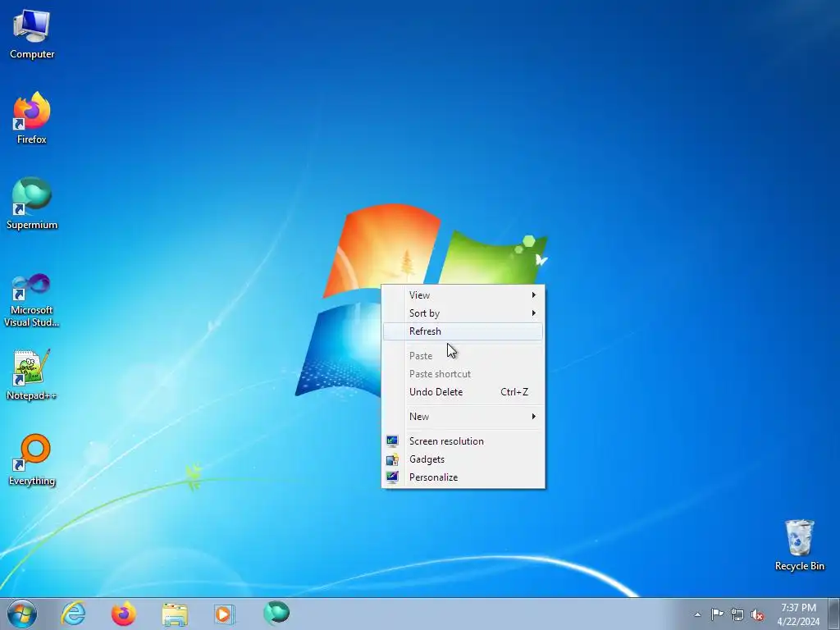Screen dimensions: 840x630
Task: Open Screen resolution from the context menu
Action: tap(463, 441)
